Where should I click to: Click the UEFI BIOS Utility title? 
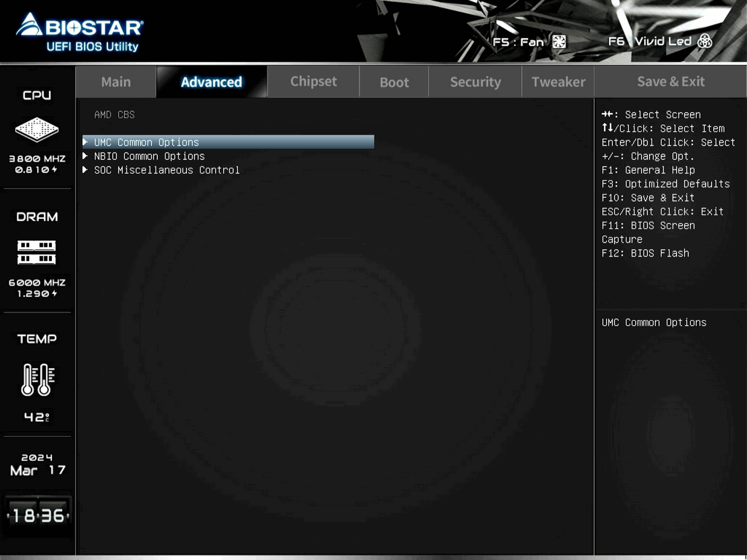92,47
